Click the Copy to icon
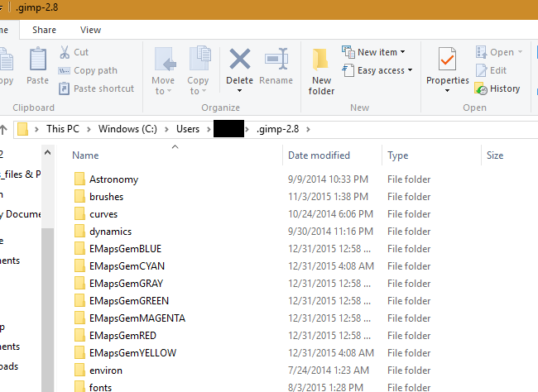 point(199,59)
